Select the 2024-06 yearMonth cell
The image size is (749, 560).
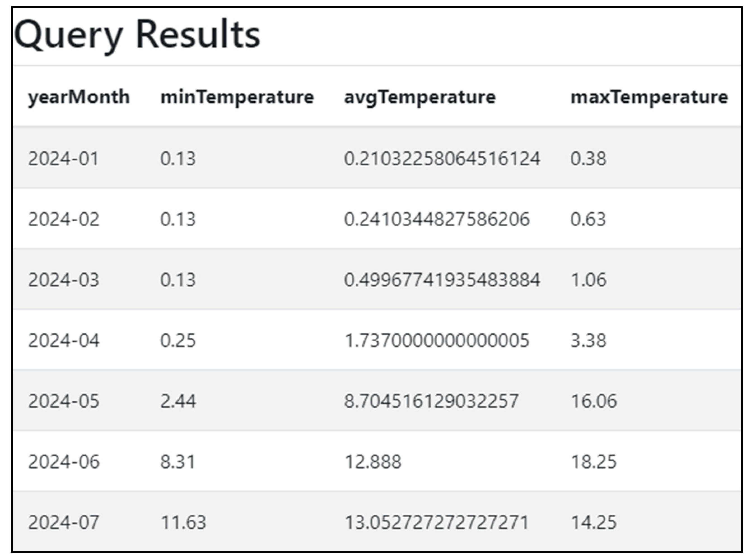click(x=64, y=462)
